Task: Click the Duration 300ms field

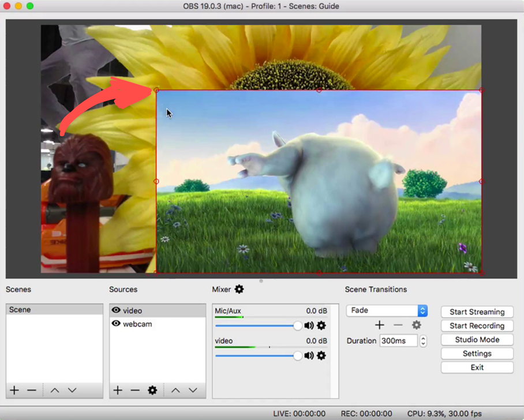Action: pyautogui.click(x=398, y=341)
